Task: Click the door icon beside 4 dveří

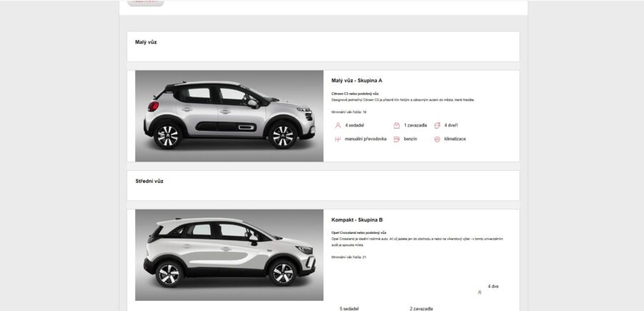Action: (x=437, y=126)
